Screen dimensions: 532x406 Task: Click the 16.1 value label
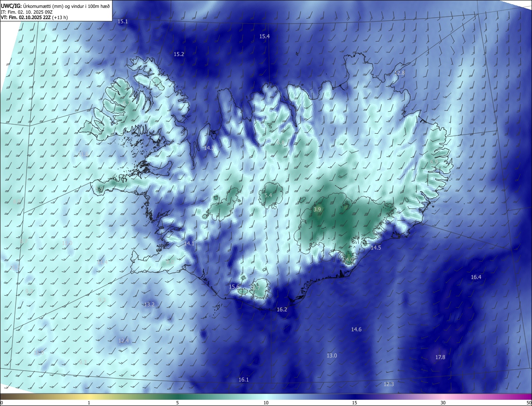(244, 379)
